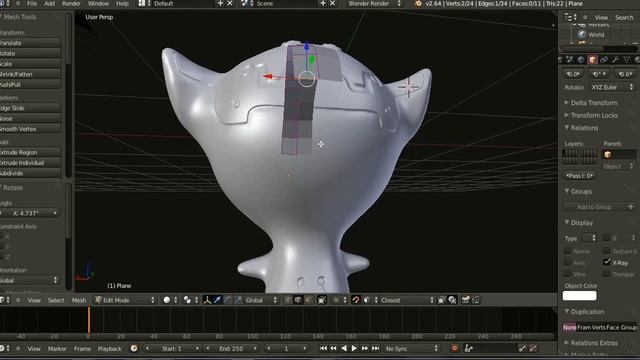Toggle the Wire display checkbox
Screen dimensions: 640x360
tap(567, 273)
